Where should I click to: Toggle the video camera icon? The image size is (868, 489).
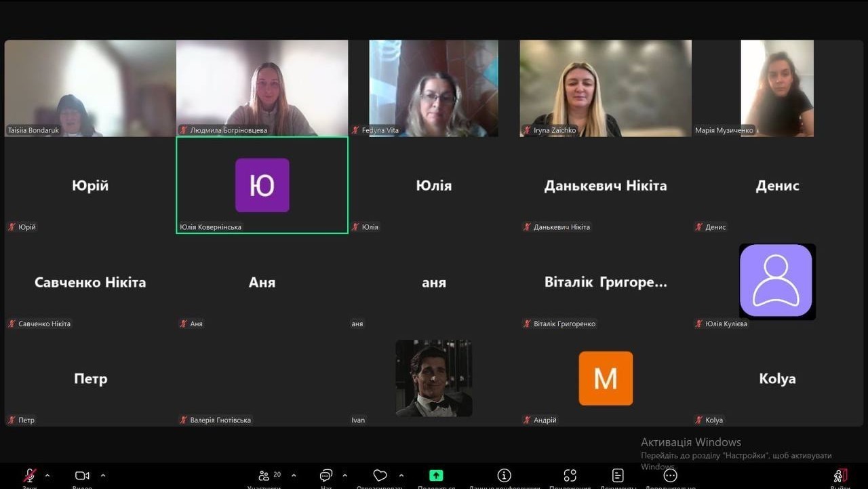click(82, 475)
